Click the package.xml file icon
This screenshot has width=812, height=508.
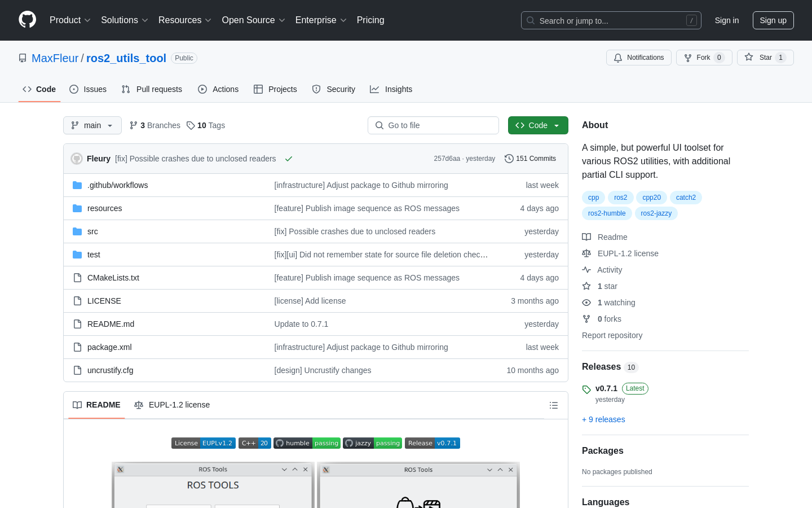coord(77,347)
